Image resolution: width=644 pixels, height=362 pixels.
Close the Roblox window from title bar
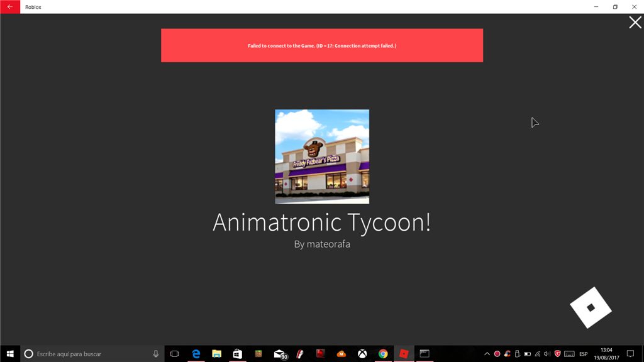[634, 7]
